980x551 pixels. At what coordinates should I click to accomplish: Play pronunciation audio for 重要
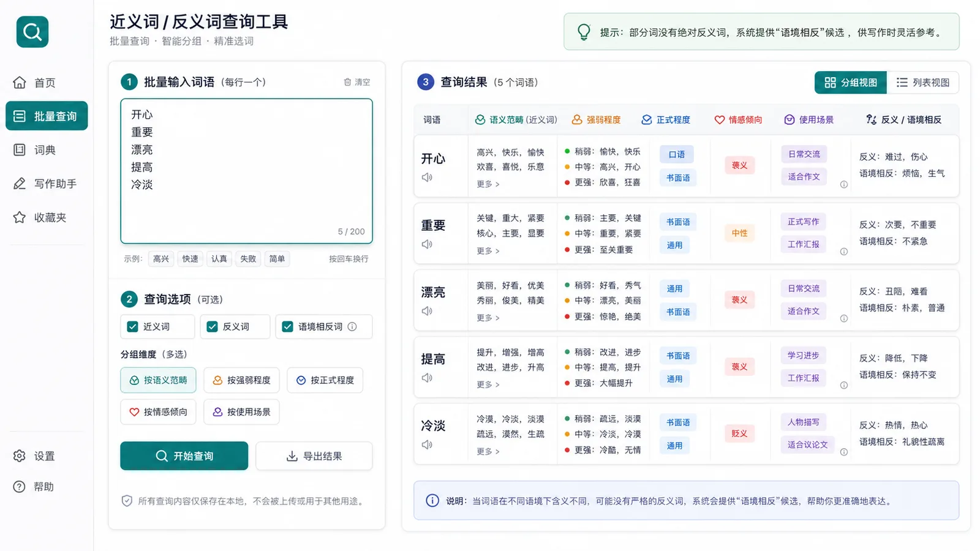(427, 244)
